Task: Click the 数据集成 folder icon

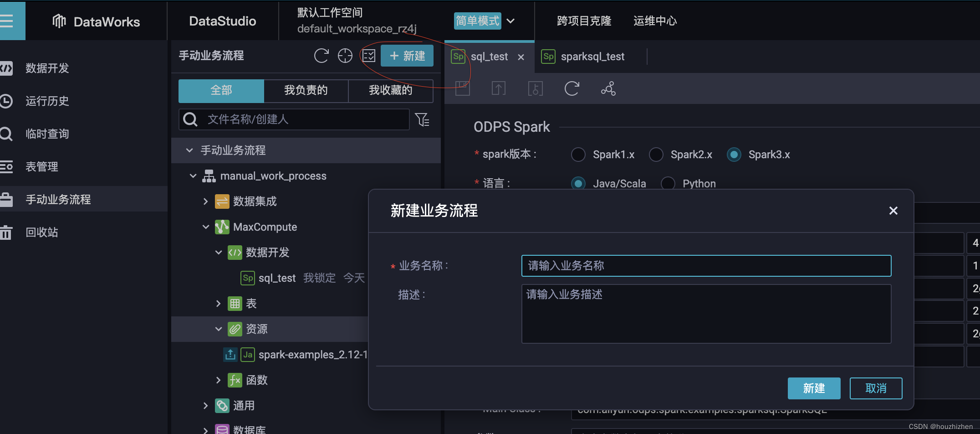Action: [x=222, y=201]
